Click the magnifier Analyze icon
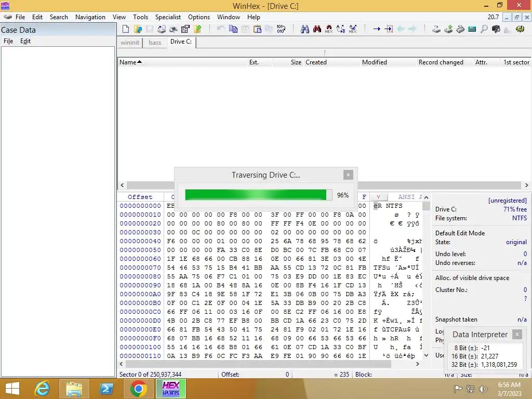This screenshot has width=532, height=399. pos(484,29)
